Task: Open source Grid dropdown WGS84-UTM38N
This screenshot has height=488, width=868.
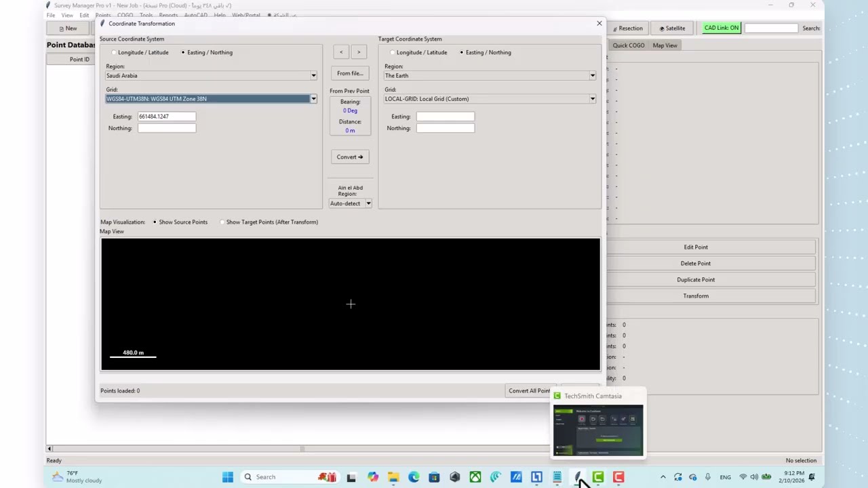Action: click(x=212, y=99)
